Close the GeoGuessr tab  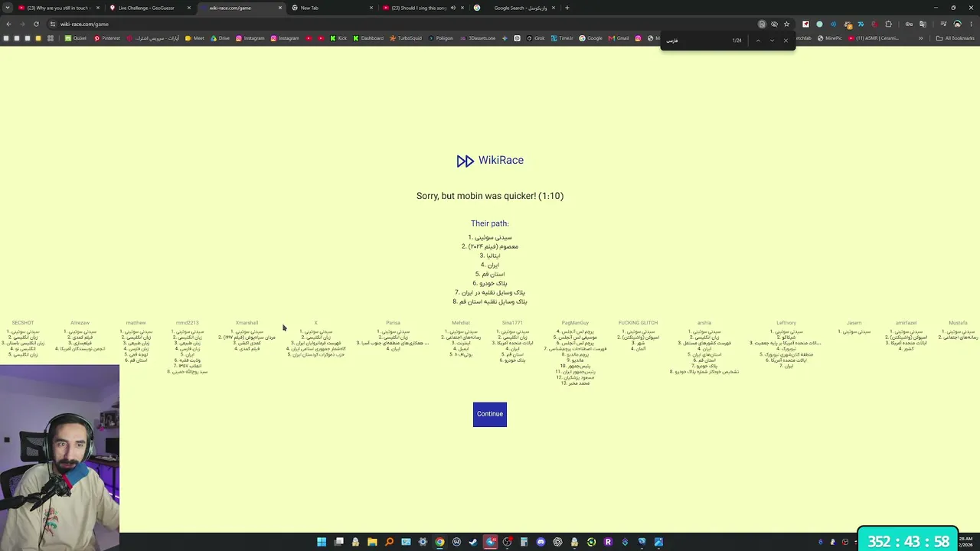(189, 8)
